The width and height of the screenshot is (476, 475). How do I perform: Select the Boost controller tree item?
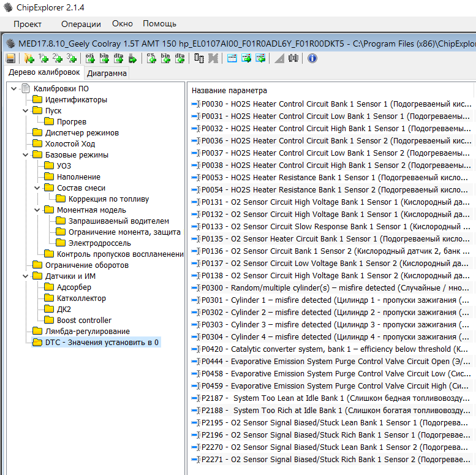pyautogui.click(x=84, y=321)
